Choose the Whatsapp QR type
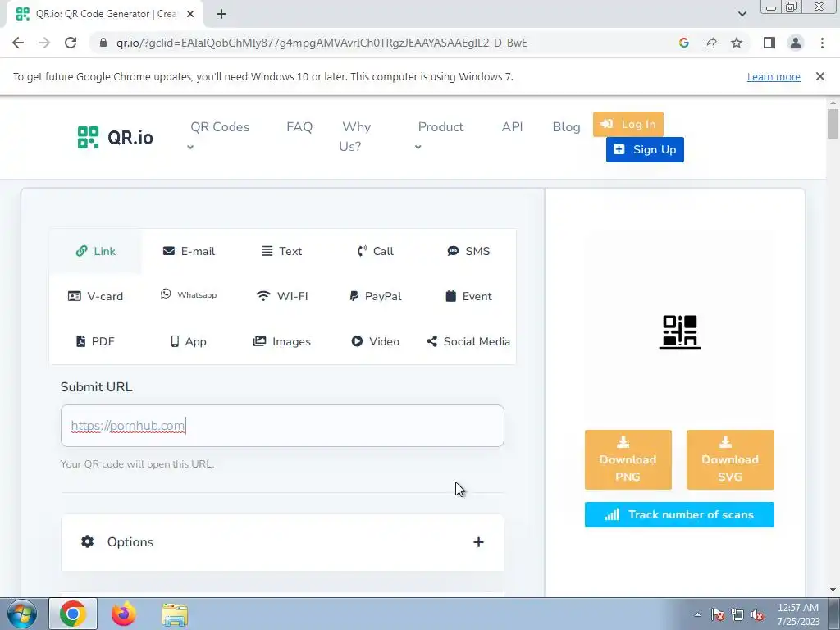The width and height of the screenshot is (840, 630). [189, 295]
